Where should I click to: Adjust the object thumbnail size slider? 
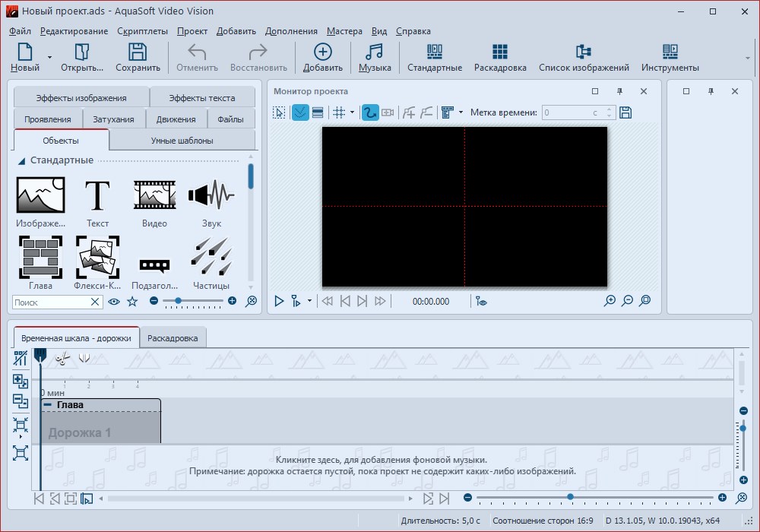[178, 301]
